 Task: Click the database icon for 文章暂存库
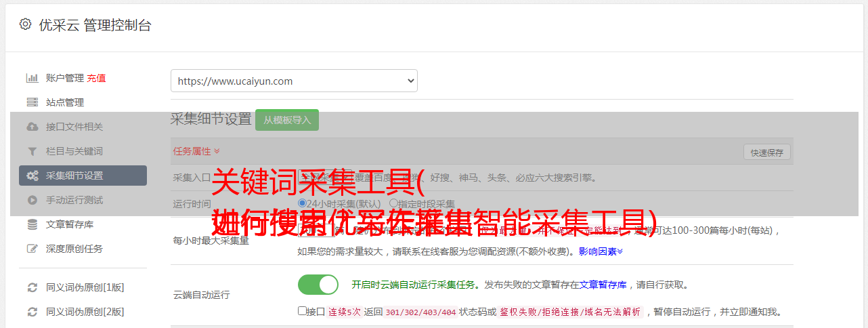click(32, 224)
